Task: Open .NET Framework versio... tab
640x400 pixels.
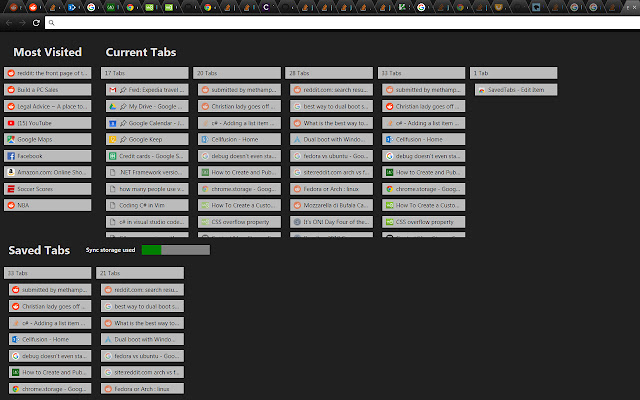Action: 147,172
